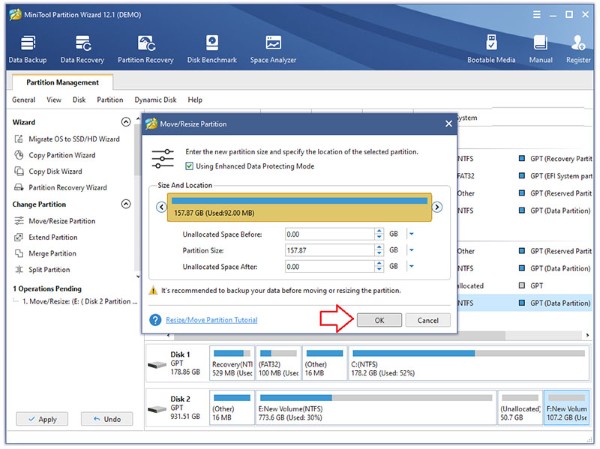Click the Apply button for pending operations

[41, 419]
